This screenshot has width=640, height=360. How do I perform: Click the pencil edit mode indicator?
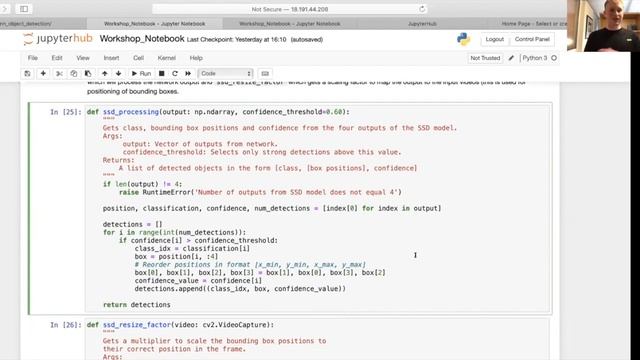[x=511, y=58]
